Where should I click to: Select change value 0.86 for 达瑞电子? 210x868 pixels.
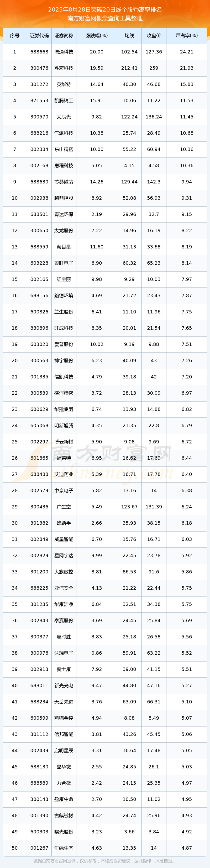tap(97, 653)
